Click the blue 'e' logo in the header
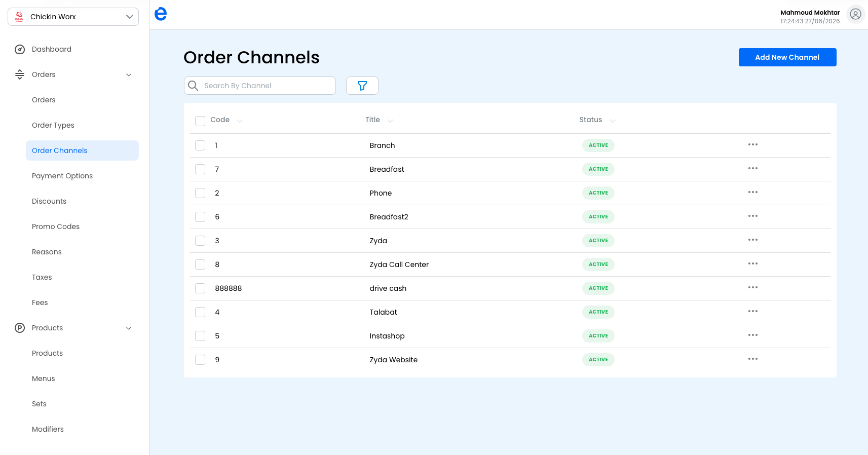 pyautogui.click(x=161, y=14)
